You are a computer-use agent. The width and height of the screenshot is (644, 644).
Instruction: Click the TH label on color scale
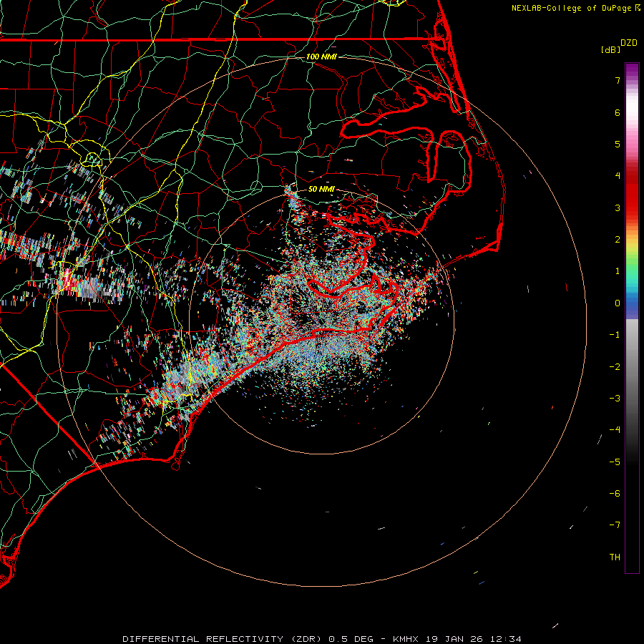coord(615,557)
